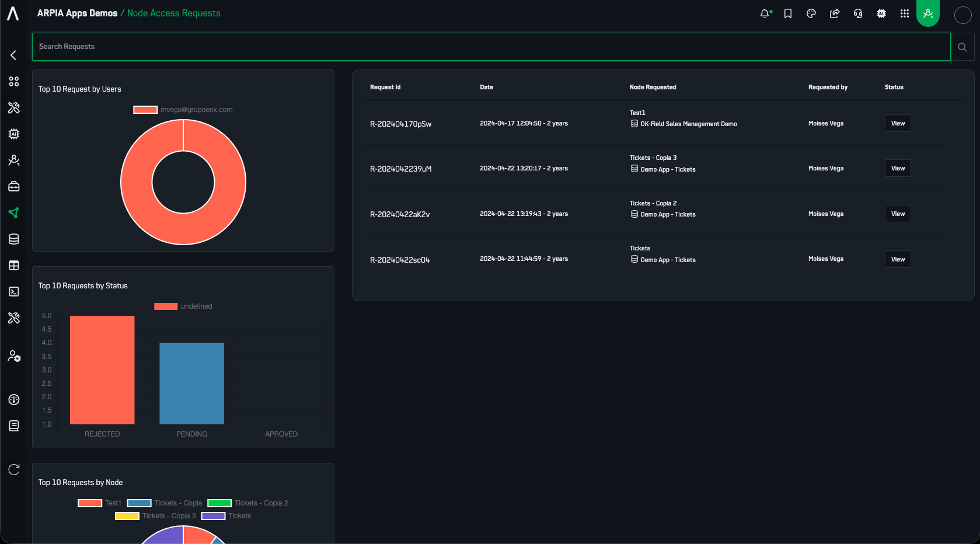Open the terminal console icon in the sidebar
This screenshot has height=544, width=980.
[14, 292]
